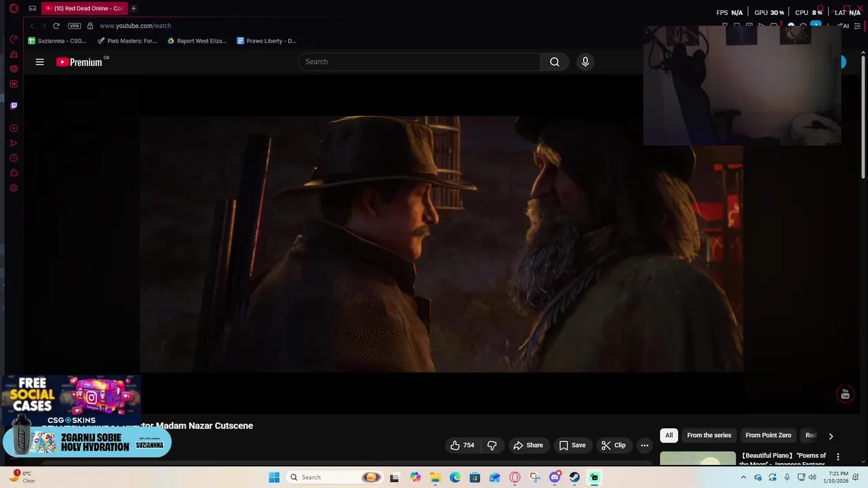Open the Opera GX main menu logo
Image resolution: width=868 pixels, height=488 pixels.
14,9
